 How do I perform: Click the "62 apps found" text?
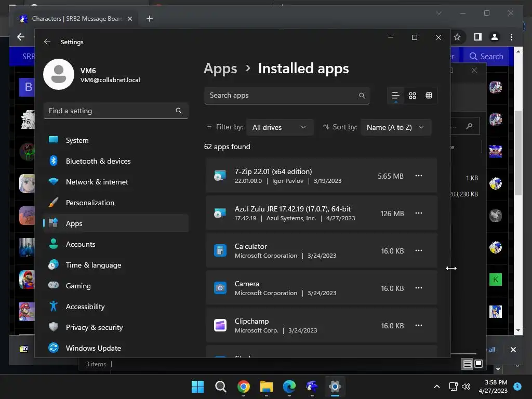pyautogui.click(x=227, y=147)
